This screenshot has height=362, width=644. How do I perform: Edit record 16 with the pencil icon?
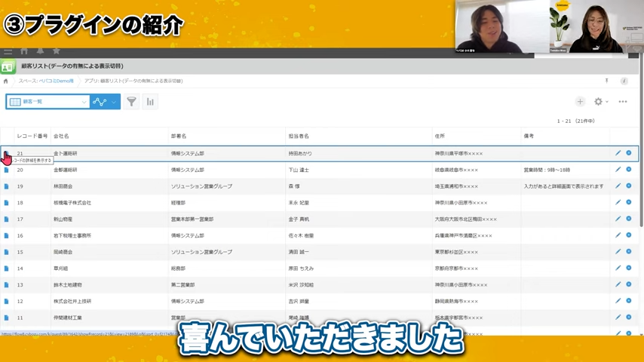[618, 235]
